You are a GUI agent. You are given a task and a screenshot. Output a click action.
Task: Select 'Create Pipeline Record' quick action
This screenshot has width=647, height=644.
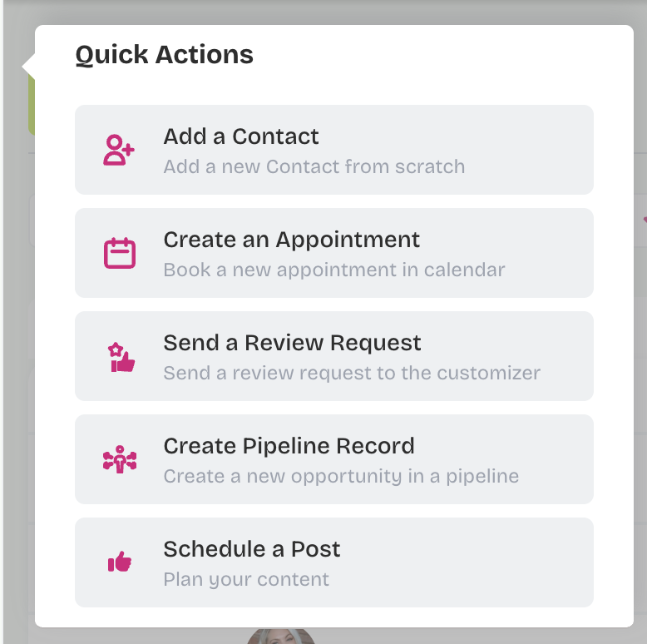tap(289, 446)
